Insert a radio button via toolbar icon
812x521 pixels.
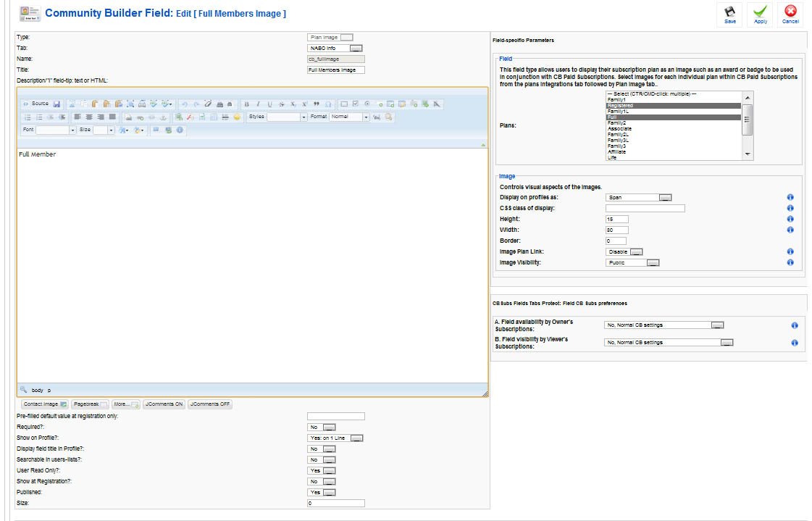367,104
